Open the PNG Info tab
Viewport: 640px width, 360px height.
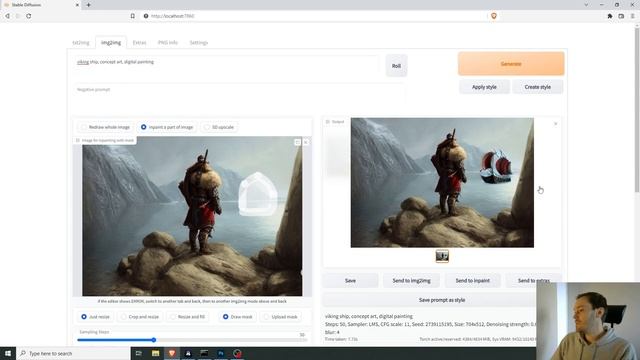click(168, 42)
